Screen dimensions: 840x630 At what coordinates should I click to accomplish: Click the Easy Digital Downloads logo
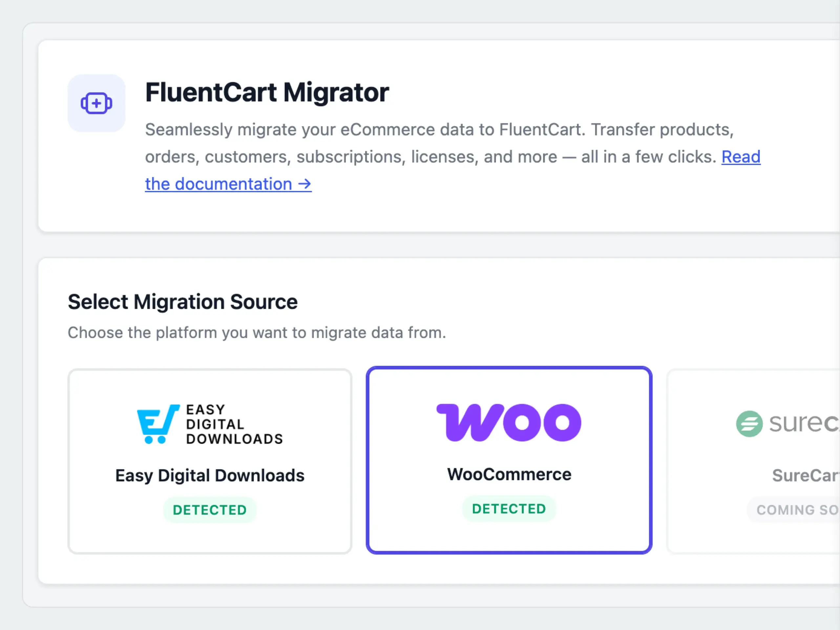coord(210,424)
